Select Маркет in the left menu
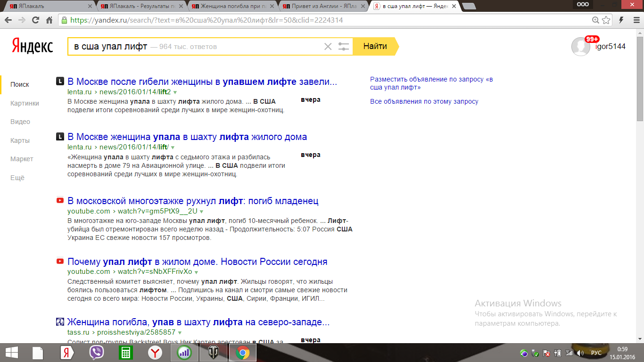The image size is (644, 362). click(22, 159)
